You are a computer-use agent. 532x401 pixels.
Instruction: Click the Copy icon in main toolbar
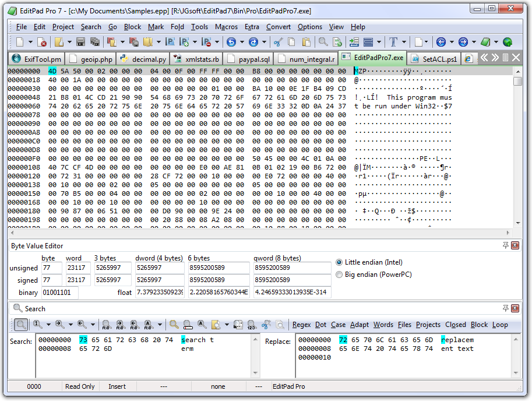coord(291,42)
